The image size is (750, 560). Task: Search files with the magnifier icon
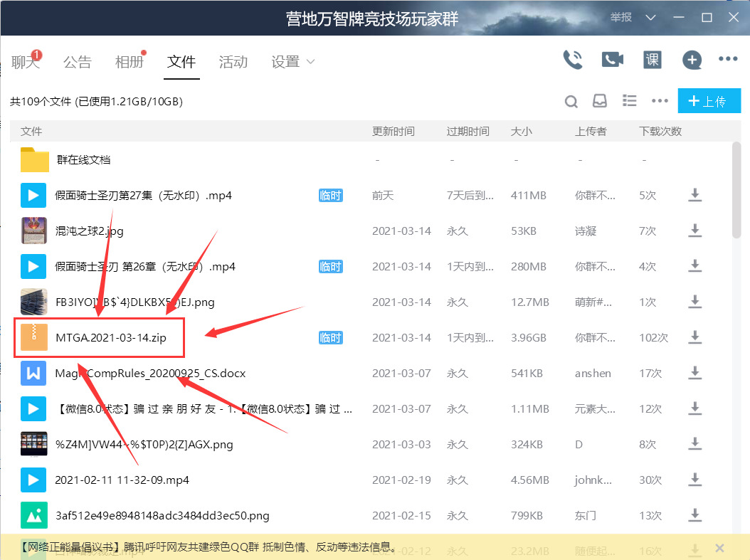571,101
